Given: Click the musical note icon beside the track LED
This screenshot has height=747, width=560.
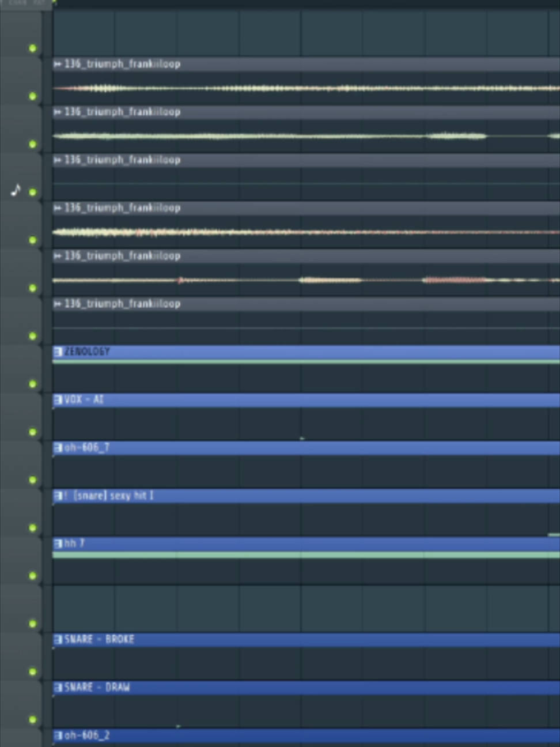Looking at the screenshot, I should tap(16, 190).
